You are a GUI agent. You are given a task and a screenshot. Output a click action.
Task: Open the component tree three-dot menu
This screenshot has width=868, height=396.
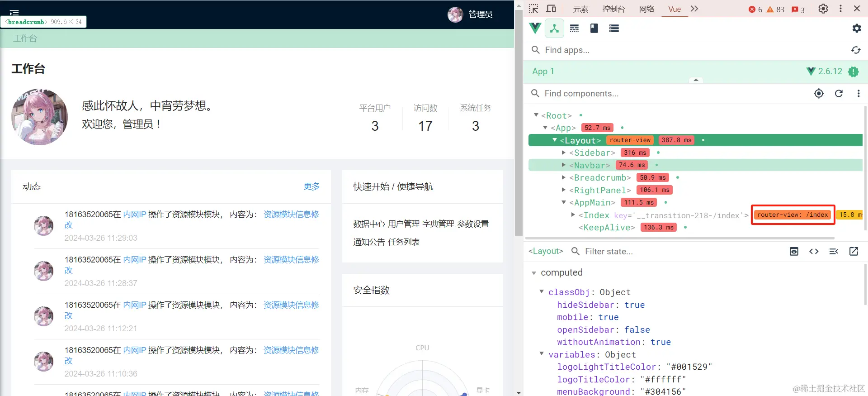click(859, 94)
